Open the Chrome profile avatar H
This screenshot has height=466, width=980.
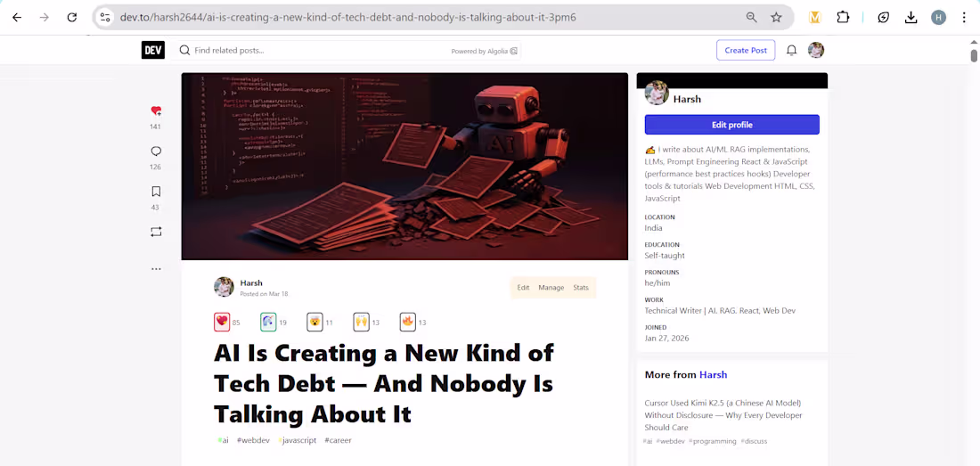pyautogui.click(x=938, y=18)
